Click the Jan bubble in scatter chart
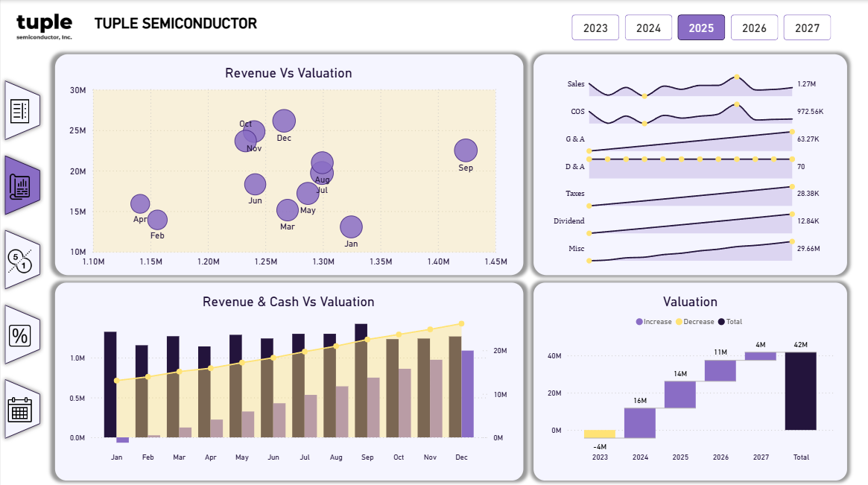 pyautogui.click(x=351, y=226)
